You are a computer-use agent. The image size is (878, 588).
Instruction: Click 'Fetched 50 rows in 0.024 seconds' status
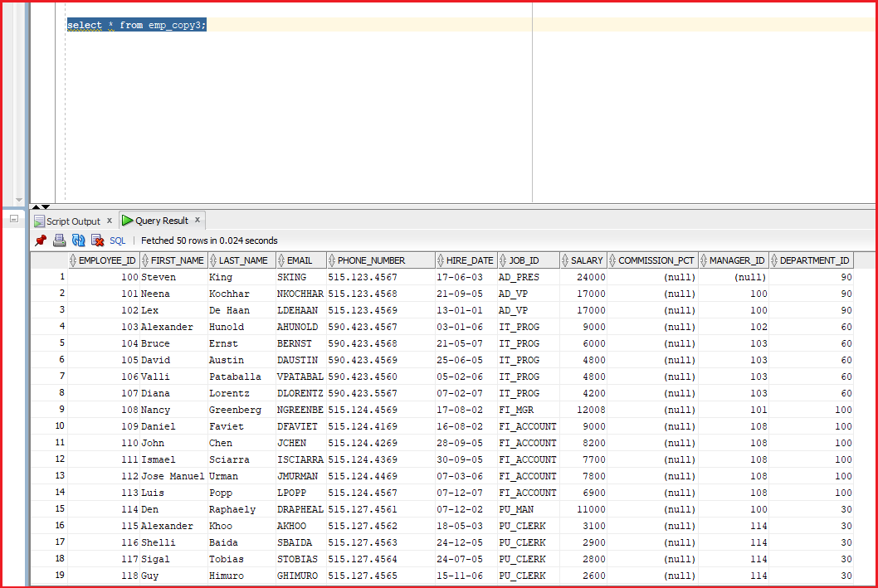(209, 241)
